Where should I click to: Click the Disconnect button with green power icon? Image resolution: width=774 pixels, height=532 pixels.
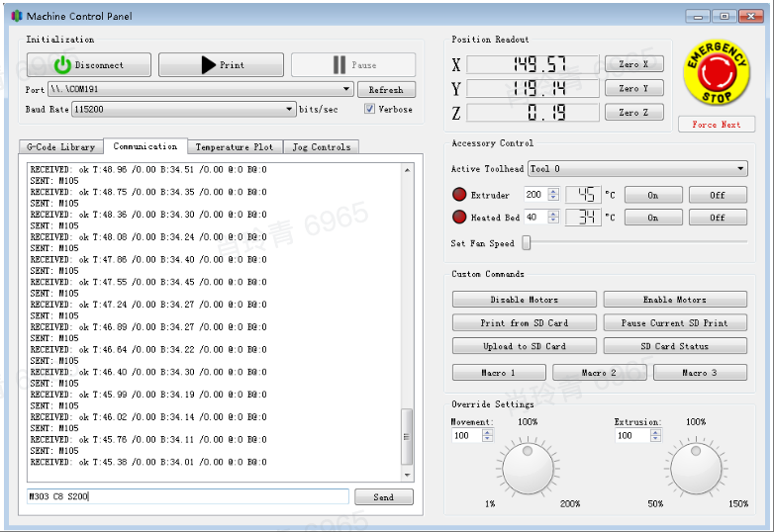(88, 65)
